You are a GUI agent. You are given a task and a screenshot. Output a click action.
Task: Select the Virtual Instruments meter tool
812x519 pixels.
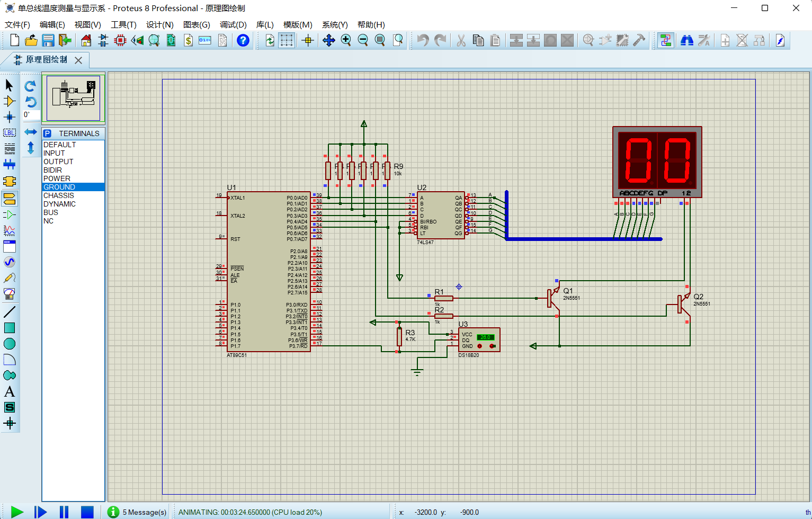pyautogui.click(x=10, y=294)
